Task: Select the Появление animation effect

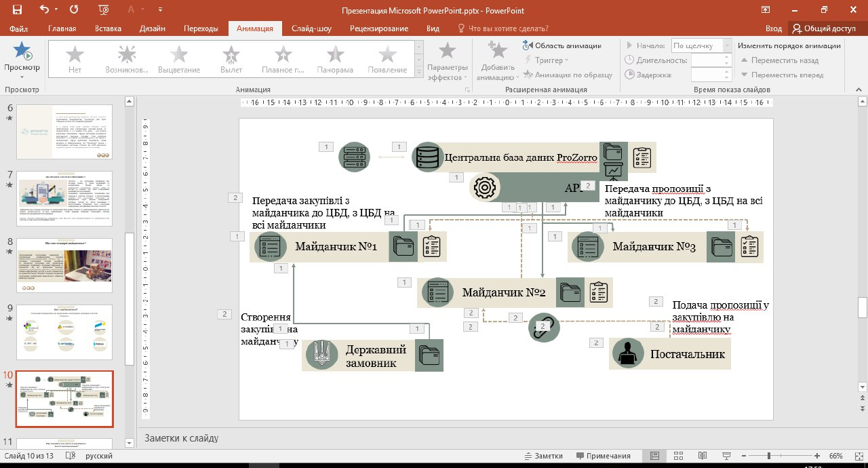Action: (387, 59)
